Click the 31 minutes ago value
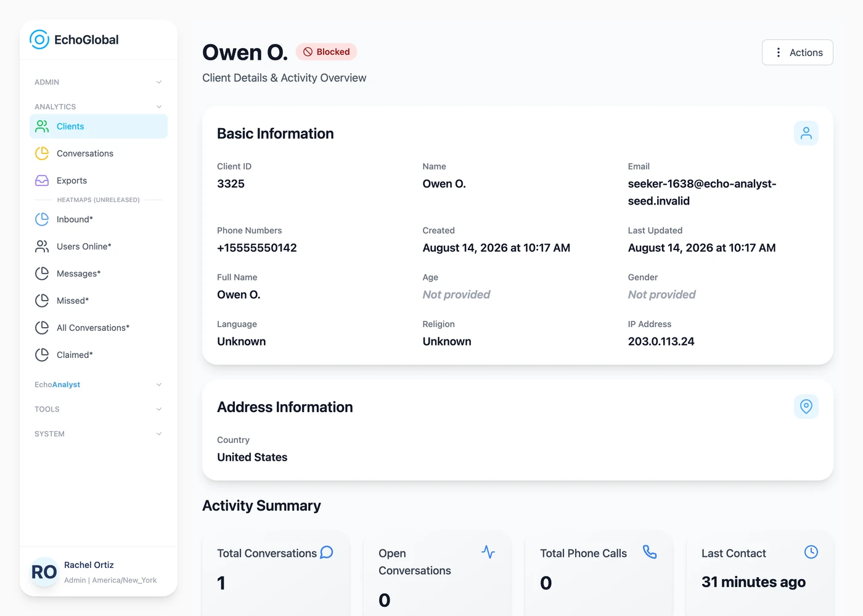The image size is (863, 616). 753,582
